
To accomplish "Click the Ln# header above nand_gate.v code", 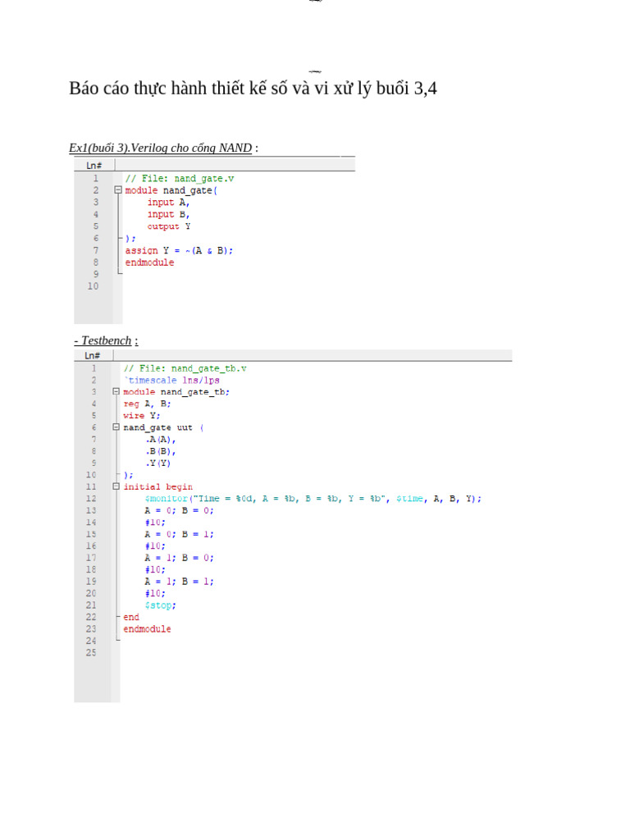I will click(94, 165).
